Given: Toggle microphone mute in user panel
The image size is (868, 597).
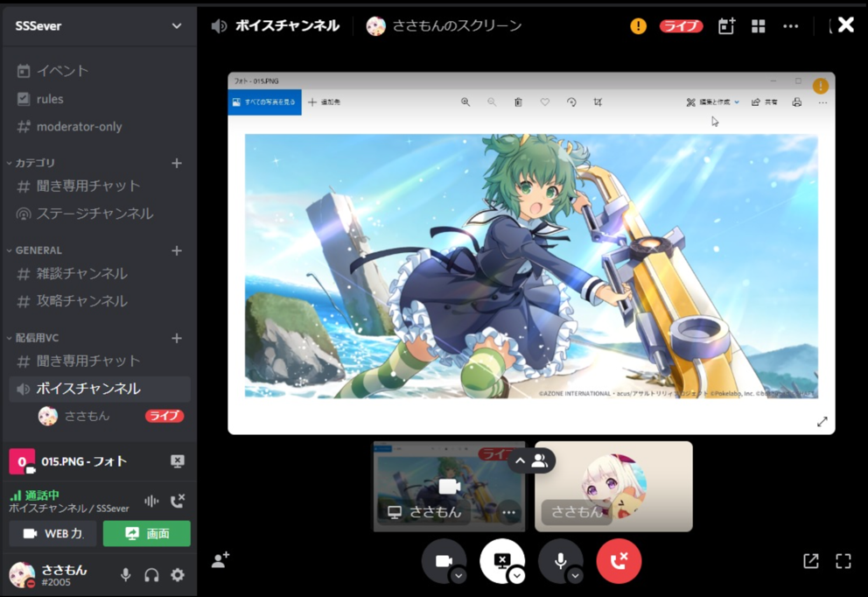Looking at the screenshot, I should (126, 575).
